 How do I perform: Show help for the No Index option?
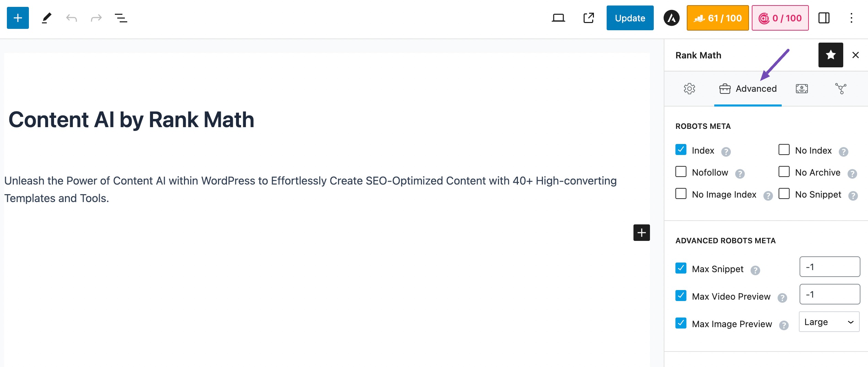[844, 152]
